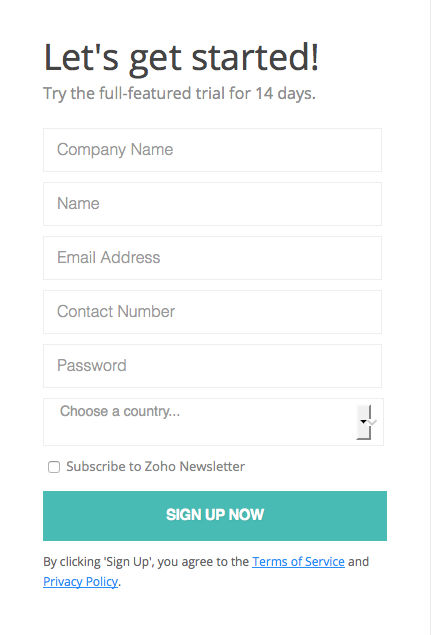
Task: Open the Terms of Service link
Action: coord(299,562)
